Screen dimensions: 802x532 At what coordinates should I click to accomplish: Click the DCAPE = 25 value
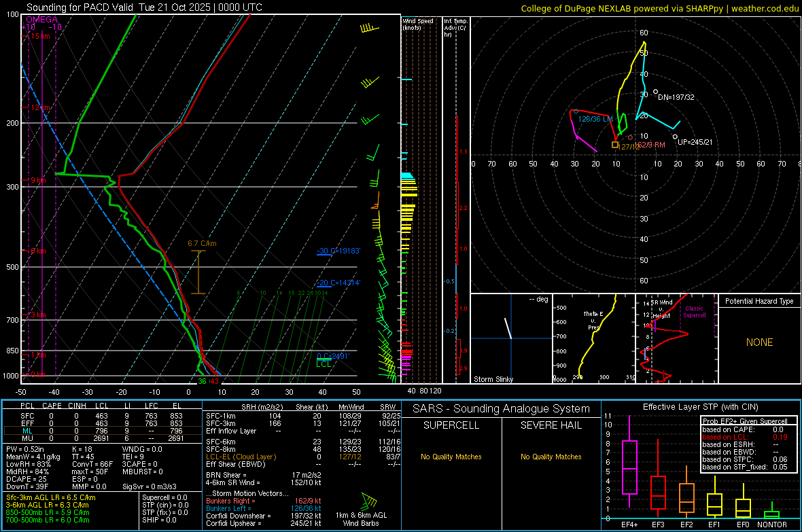(27, 479)
